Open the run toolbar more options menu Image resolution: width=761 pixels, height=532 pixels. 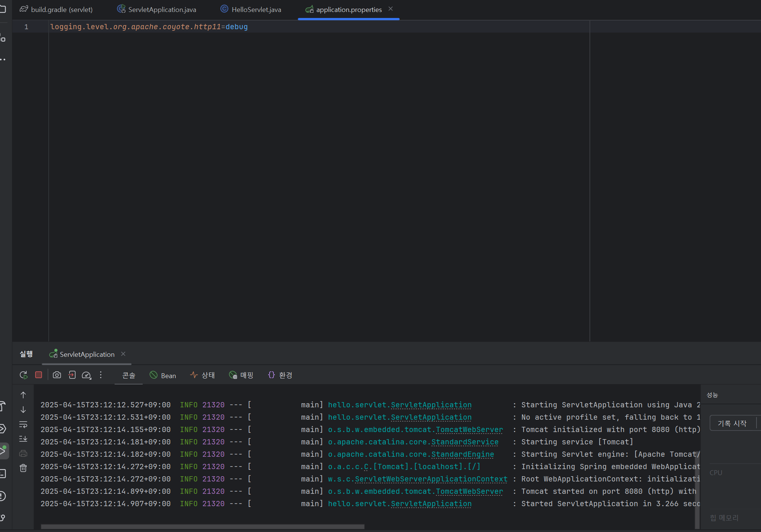coord(101,375)
